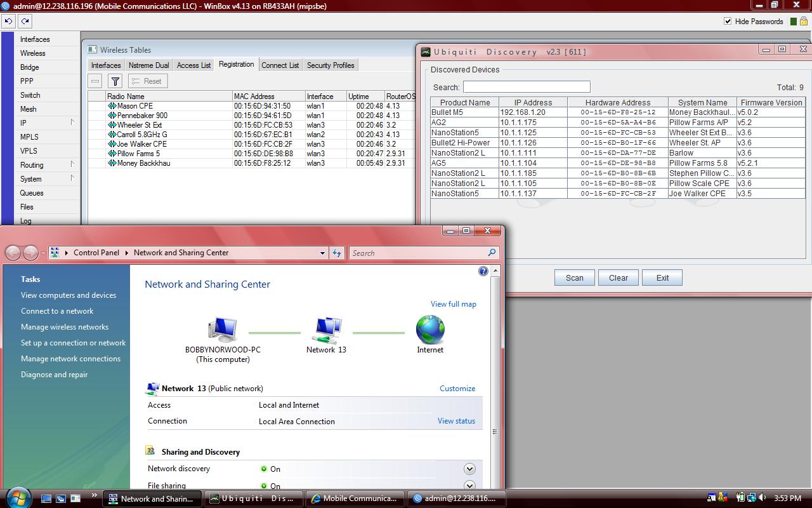Sort by the MAC Address column header
Image resolution: width=812 pixels, height=508 pixels.
[268, 97]
